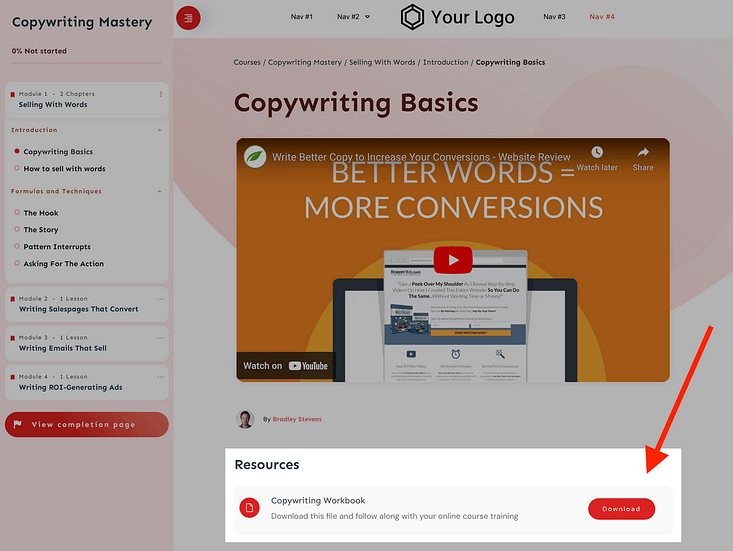733x551 pixels.
Task: Open Asking For The Action lesson
Action: (64, 264)
